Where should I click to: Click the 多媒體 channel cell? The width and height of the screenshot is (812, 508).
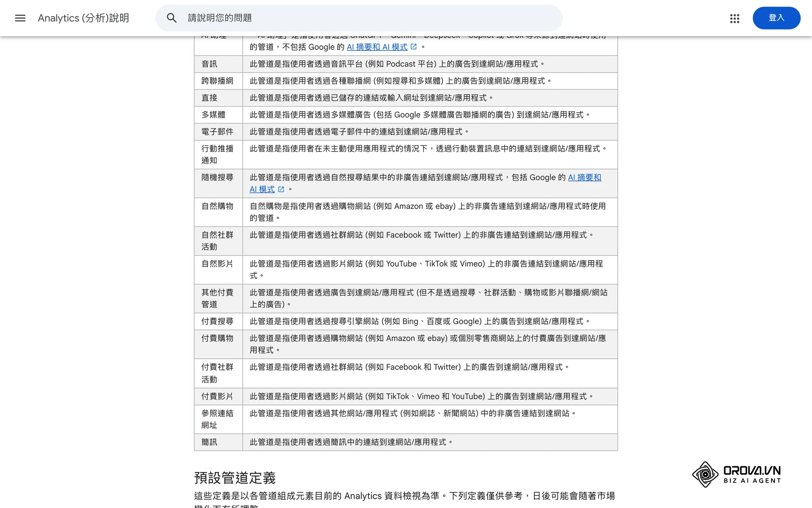click(218, 115)
